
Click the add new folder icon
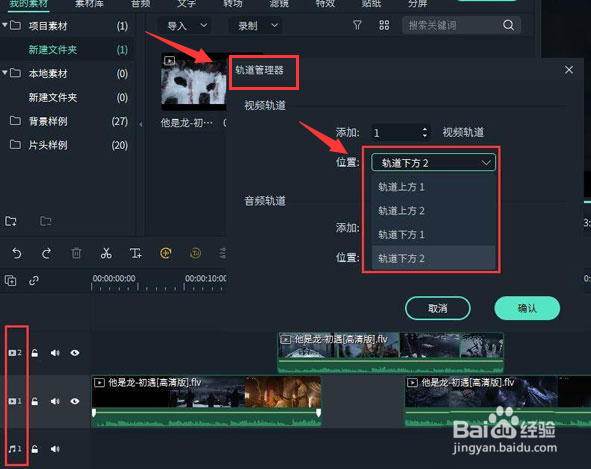coord(11,221)
